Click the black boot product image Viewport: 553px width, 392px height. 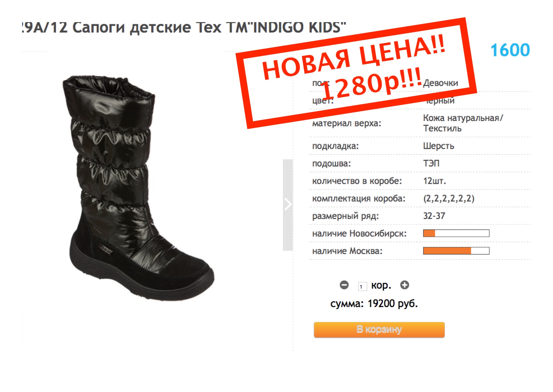pyautogui.click(x=138, y=188)
